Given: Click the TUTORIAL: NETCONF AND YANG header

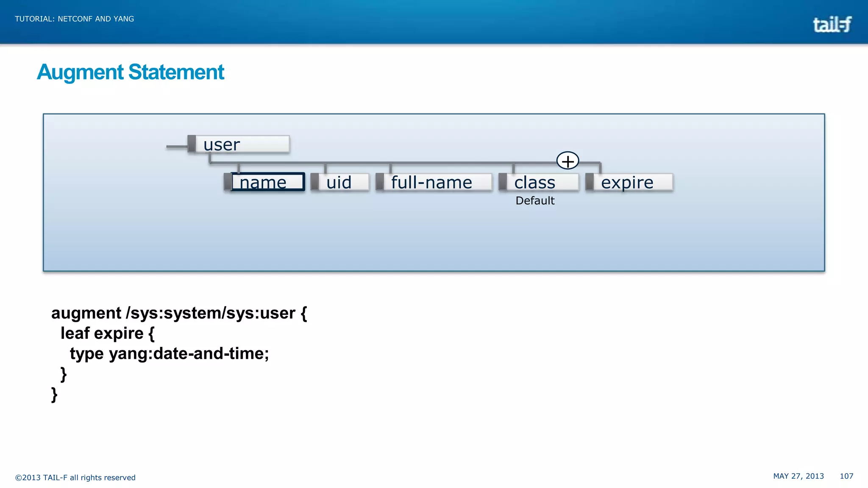Looking at the screenshot, I should 75,19.
